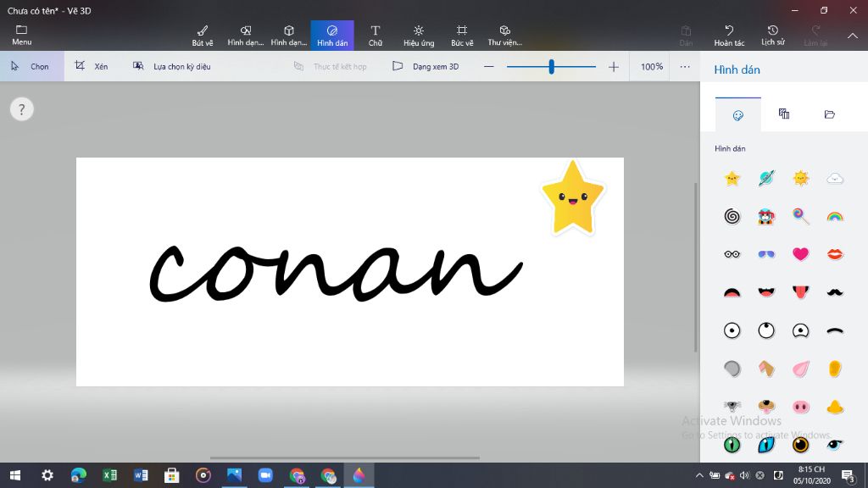
Task: Choose the rainbow sticker
Action: (835, 216)
